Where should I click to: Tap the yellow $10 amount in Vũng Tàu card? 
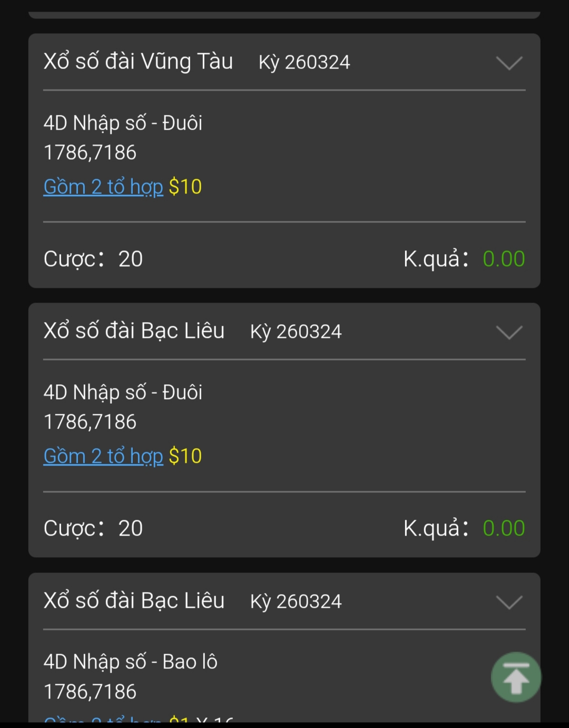tap(185, 187)
